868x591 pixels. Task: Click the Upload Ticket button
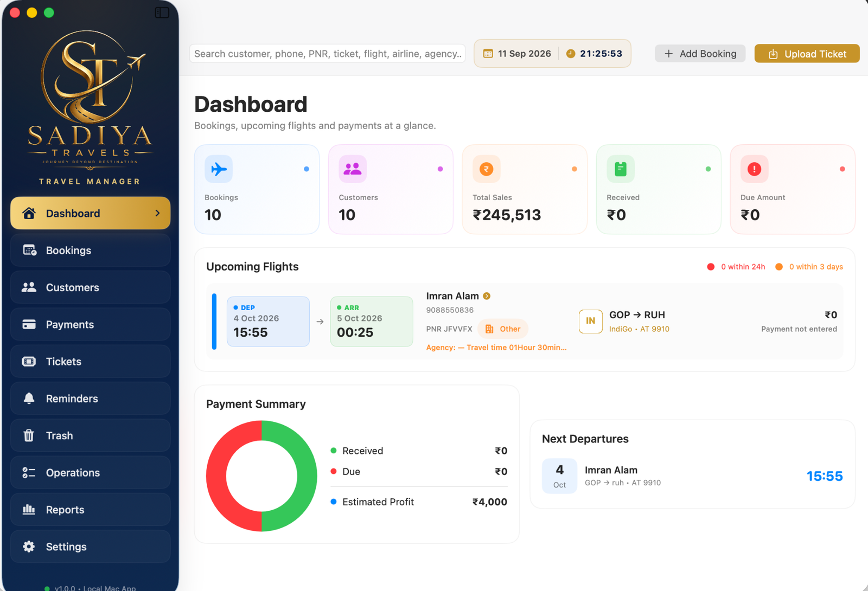coord(807,54)
